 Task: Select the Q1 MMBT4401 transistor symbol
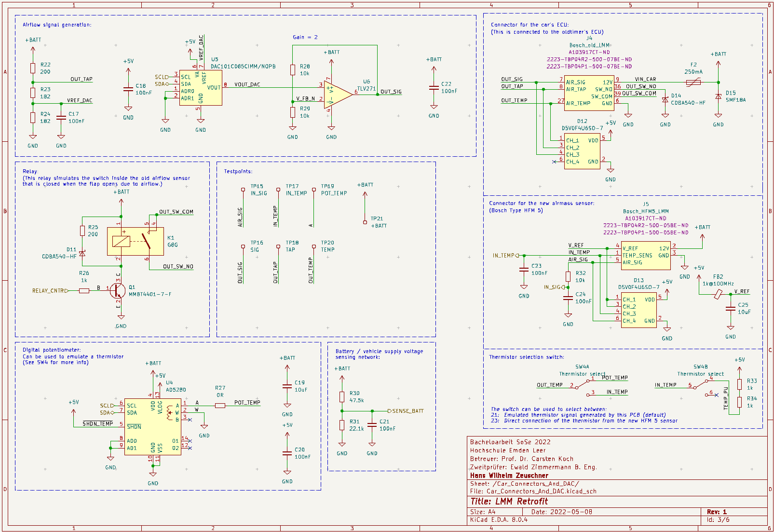pyautogui.click(x=117, y=291)
